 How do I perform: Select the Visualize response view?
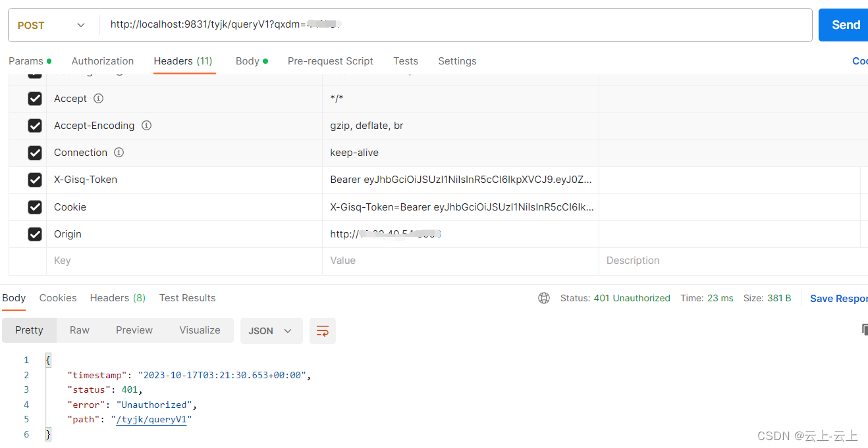coord(200,330)
